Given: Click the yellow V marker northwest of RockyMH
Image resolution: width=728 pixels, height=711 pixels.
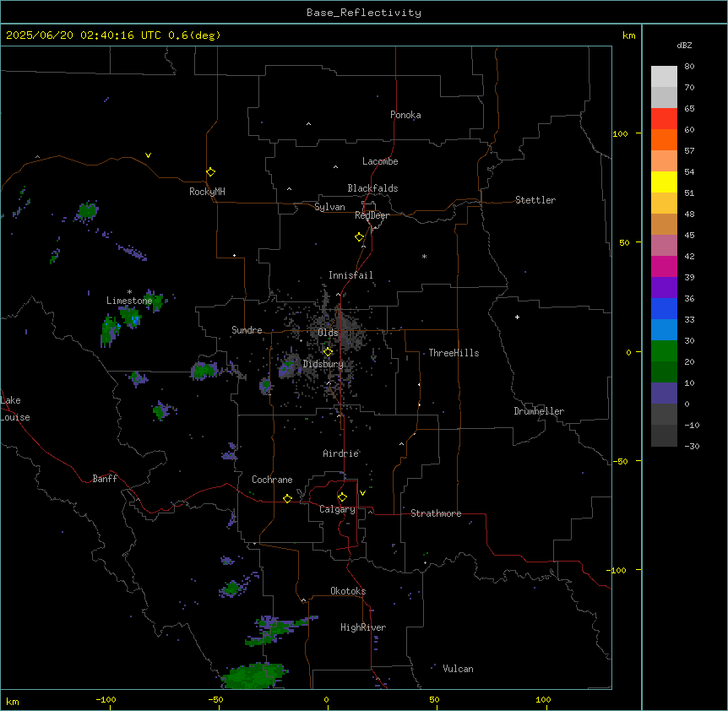Looking at the screenshot, I should (x=148, y=155).
